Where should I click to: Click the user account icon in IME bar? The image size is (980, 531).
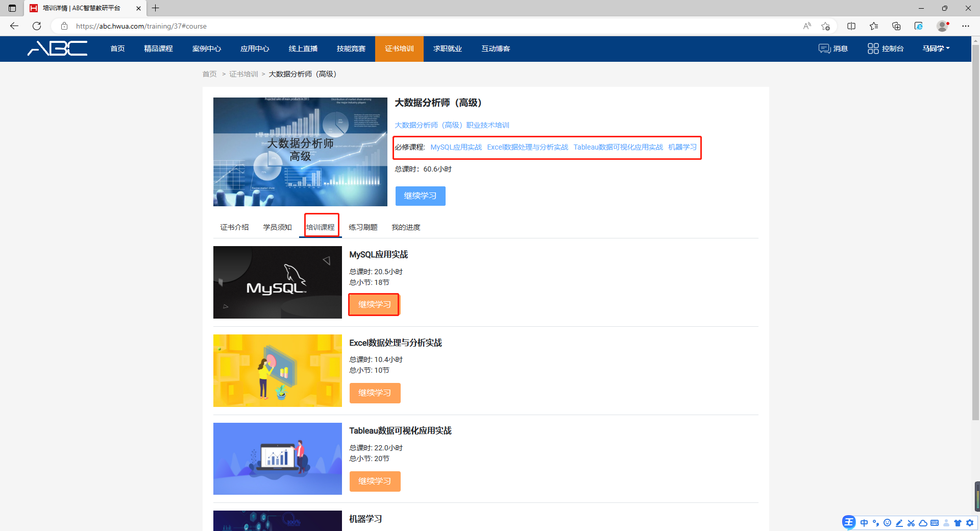point(946,523)
